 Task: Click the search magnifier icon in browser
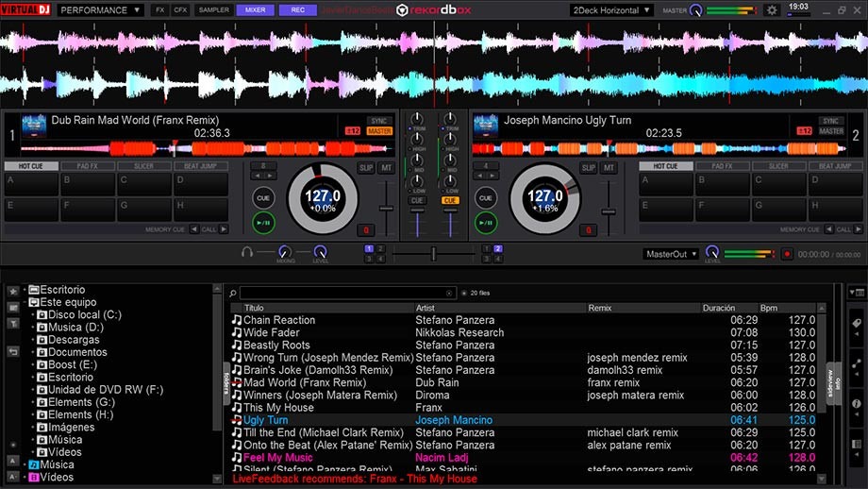pyautogui.click(x=233, y=293)
